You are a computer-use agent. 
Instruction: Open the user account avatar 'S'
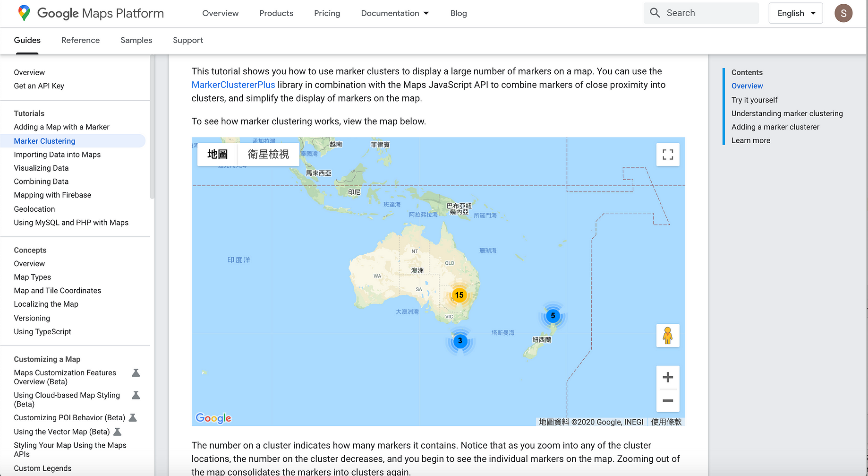tap(843, 13)
